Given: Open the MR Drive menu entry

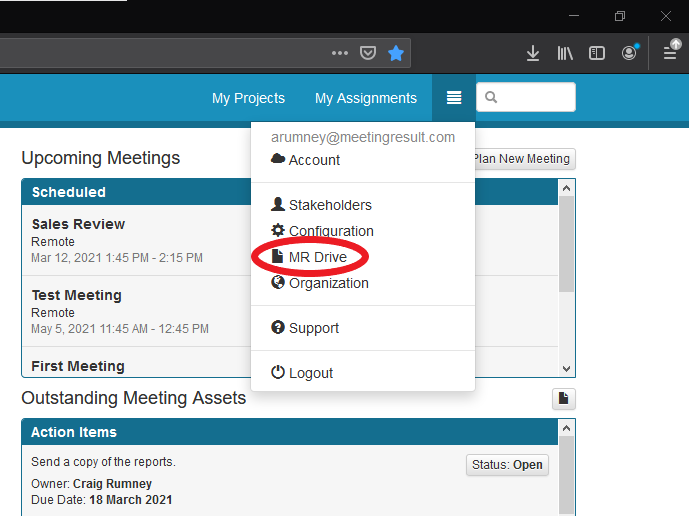Looking at the screenshot, I should 316,257.
